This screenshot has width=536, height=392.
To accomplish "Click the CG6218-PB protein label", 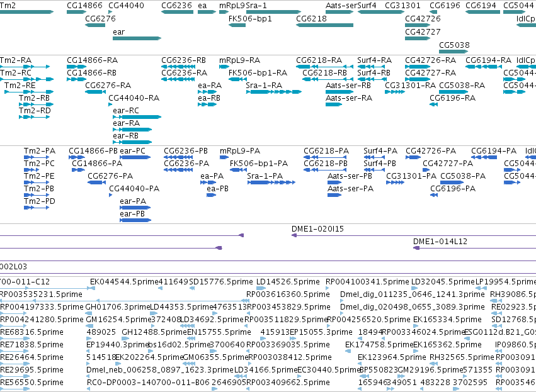I will (326, 164).
